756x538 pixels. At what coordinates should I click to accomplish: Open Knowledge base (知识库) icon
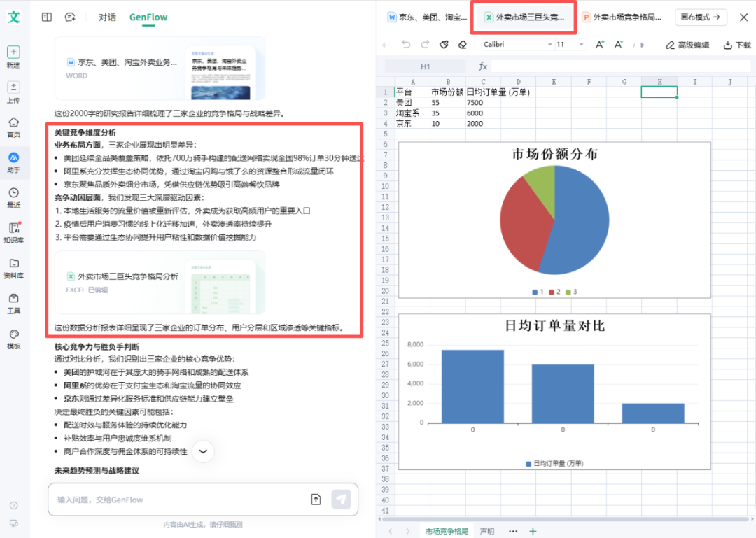pos(13,228)
